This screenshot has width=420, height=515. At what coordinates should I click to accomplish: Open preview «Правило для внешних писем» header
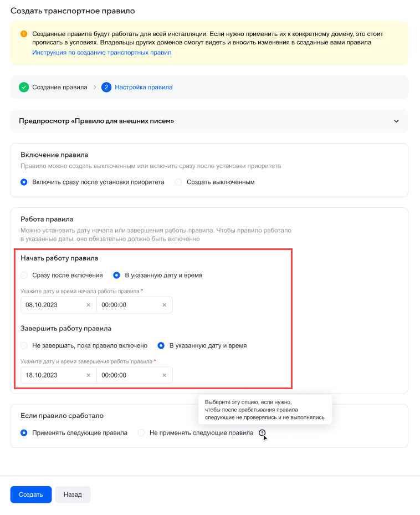click(96, 121)
